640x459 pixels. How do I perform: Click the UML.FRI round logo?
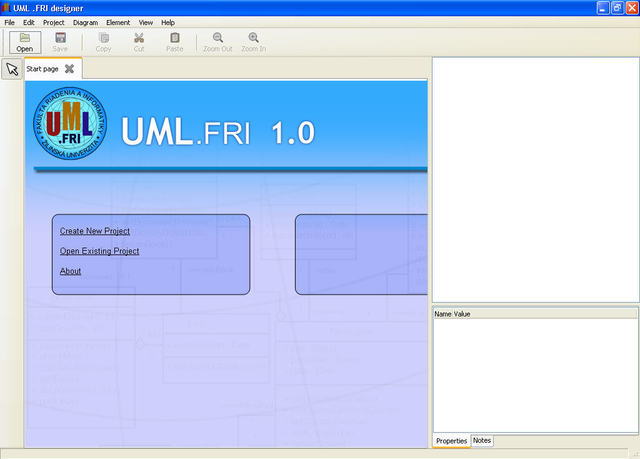[x=70, y=123]
